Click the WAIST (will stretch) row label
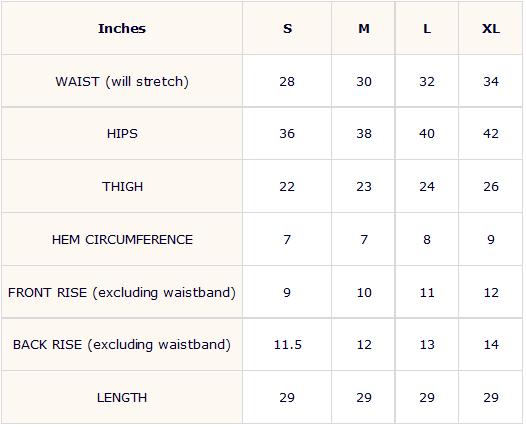 tap(122, 82)
